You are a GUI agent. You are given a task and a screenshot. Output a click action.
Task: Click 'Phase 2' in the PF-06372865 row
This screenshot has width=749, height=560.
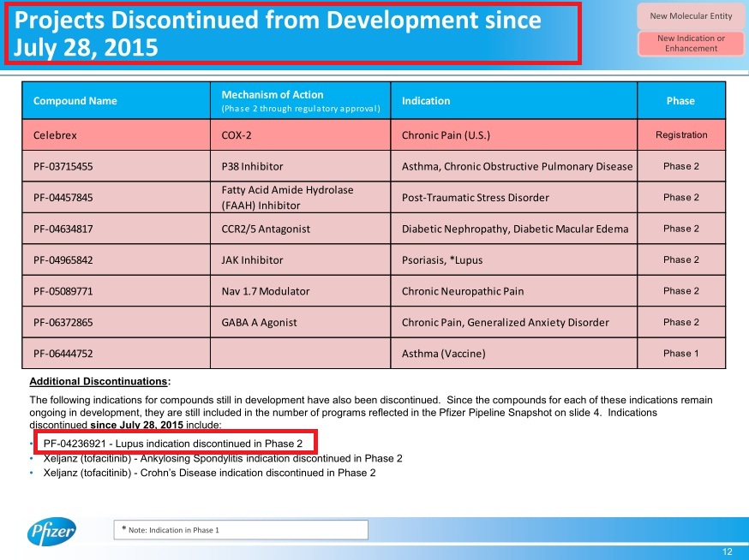[x=681, y=322]
